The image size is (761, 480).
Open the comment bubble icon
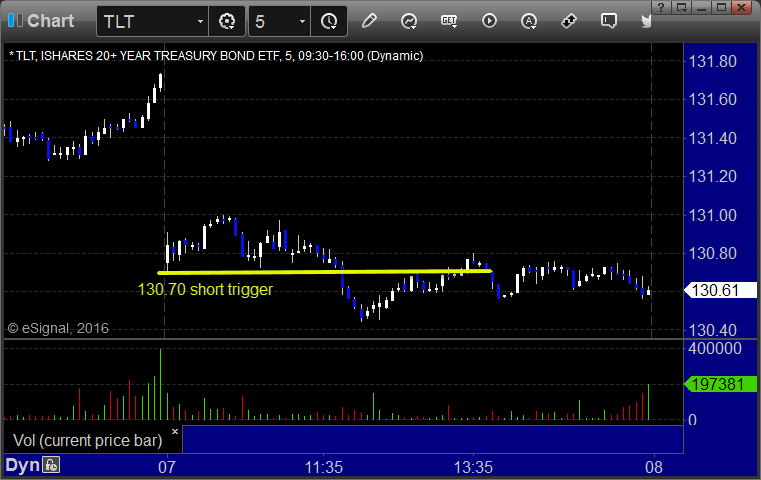pos(608,21)
